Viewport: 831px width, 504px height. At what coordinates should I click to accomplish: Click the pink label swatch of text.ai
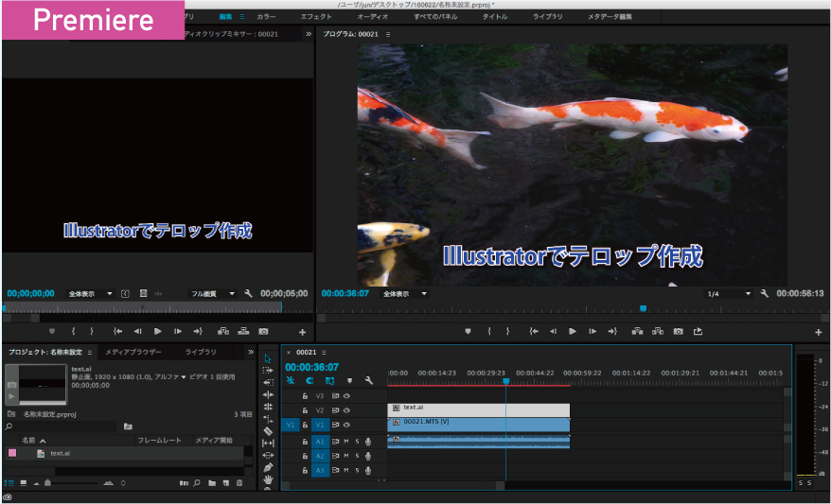(x=12, y=453)
